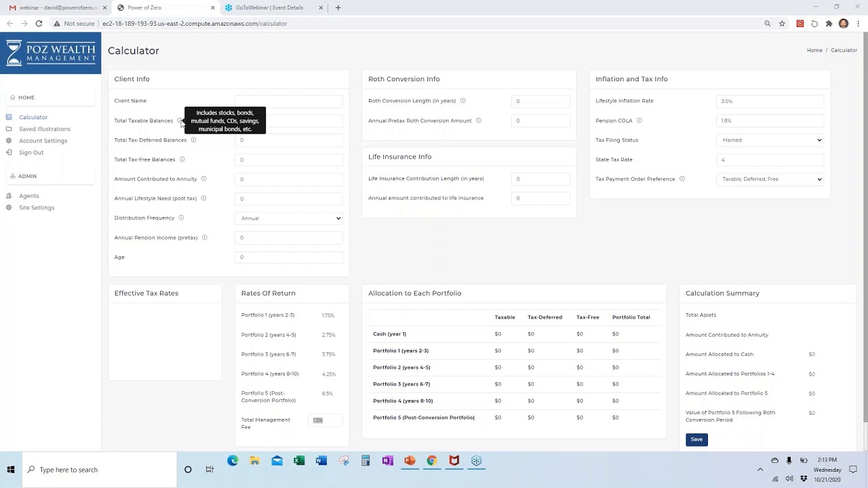868x488 pixels.
Task: Click the Home breadcrumb link
Action: click(x=814, y=50)
